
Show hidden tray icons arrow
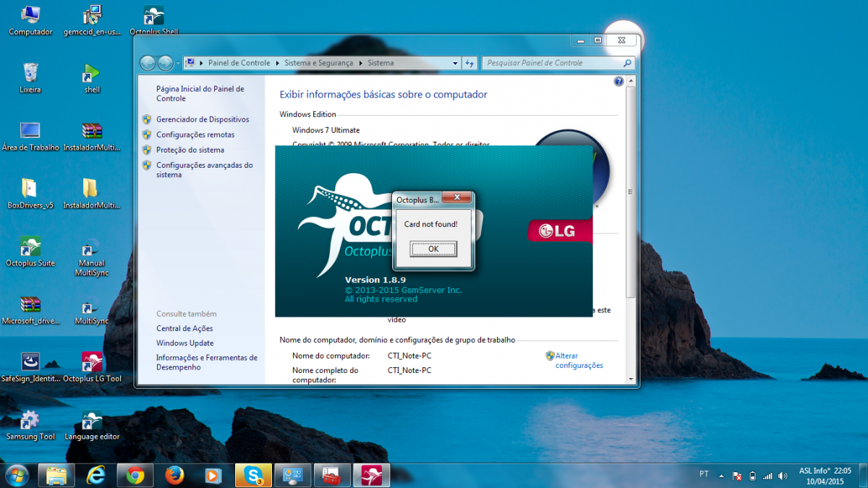click(720, 476)
